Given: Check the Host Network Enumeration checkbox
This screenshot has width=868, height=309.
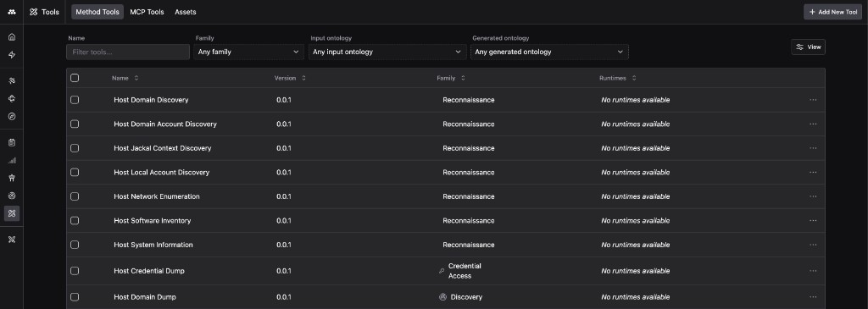Looking at the screenshot, I should coord(75,196).
